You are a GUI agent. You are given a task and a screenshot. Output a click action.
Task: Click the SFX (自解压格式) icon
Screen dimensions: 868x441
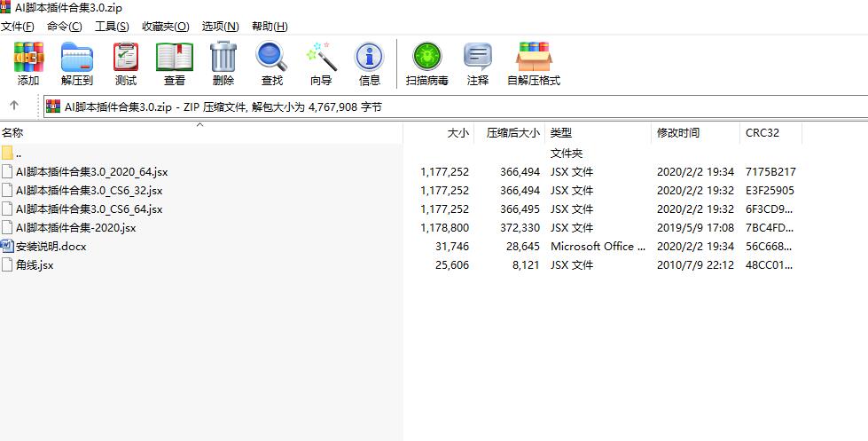point(534,57)
